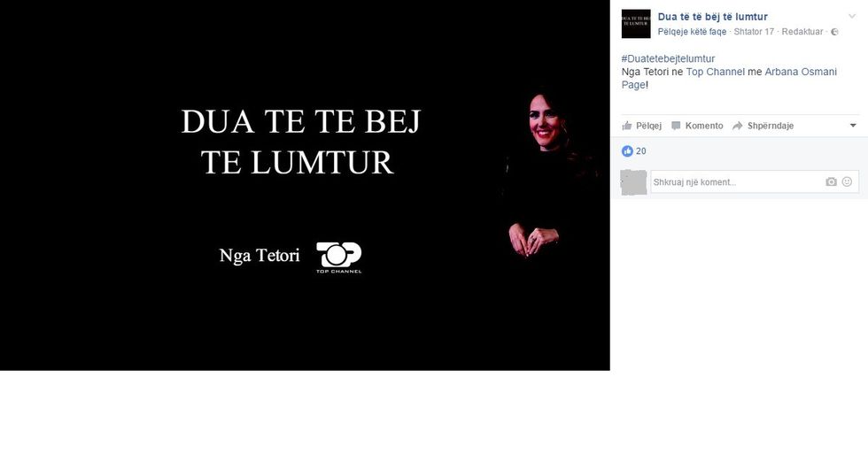Open the Dua të të bëj të lumtur page
The width and height of the screenshot is (868, 469).
tap(712, 17)
